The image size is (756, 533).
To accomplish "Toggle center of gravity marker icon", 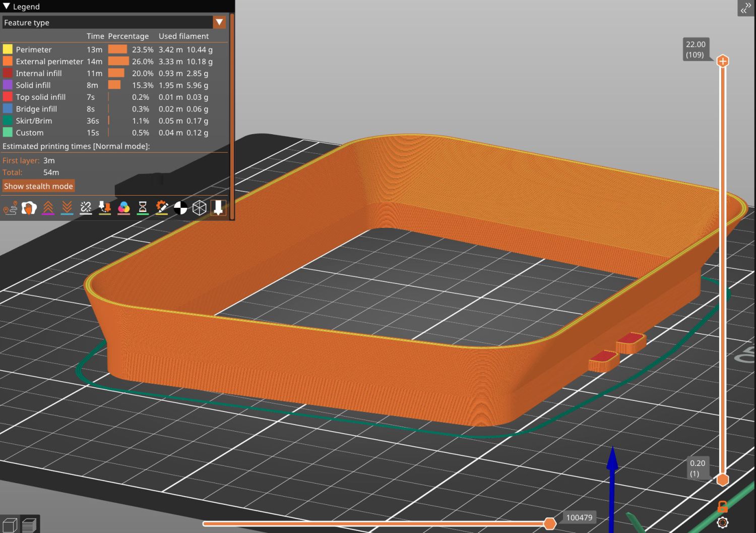I will pos(180,208).
